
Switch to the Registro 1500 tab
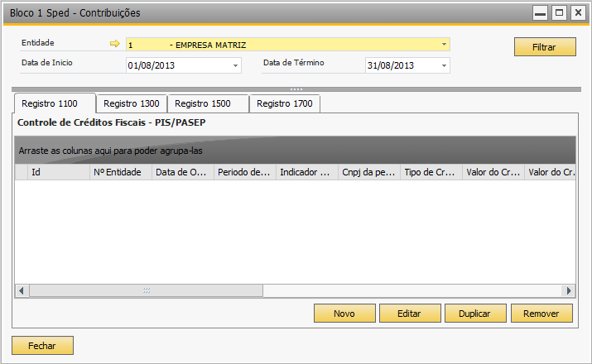coord(208,103)
